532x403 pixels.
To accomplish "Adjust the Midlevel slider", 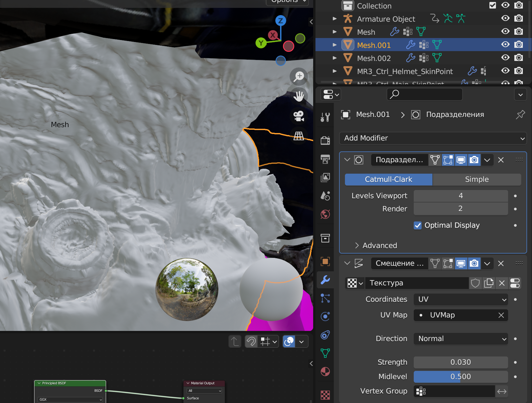I will coord(461,377).
